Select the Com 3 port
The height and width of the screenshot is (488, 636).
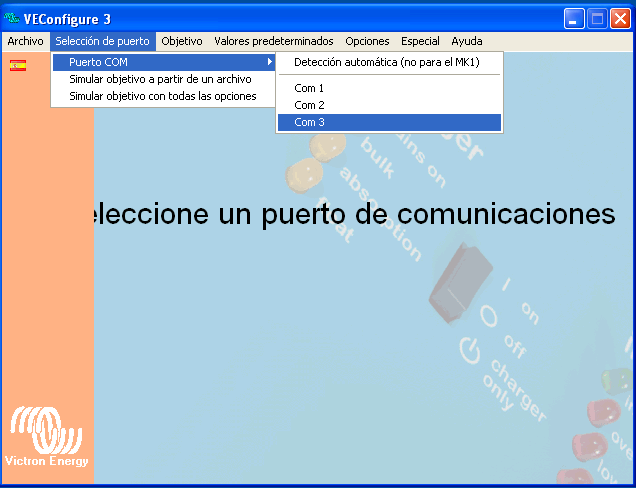389,123
